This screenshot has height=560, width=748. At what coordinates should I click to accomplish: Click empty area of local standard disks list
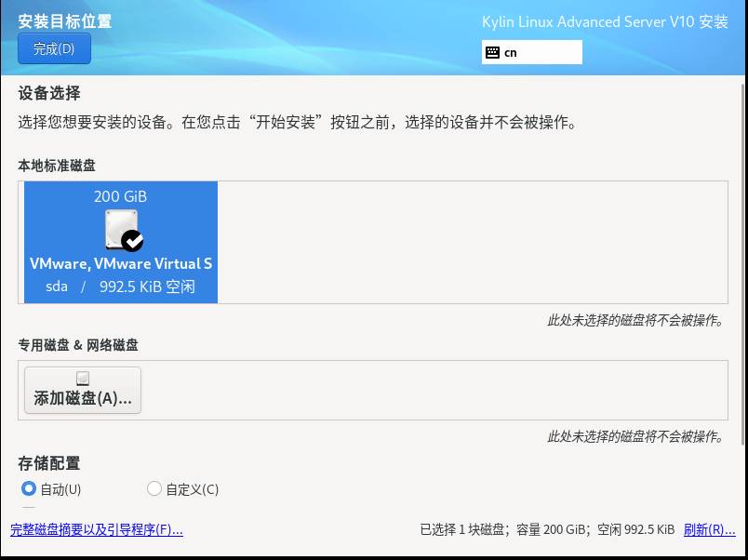(465, 242)
